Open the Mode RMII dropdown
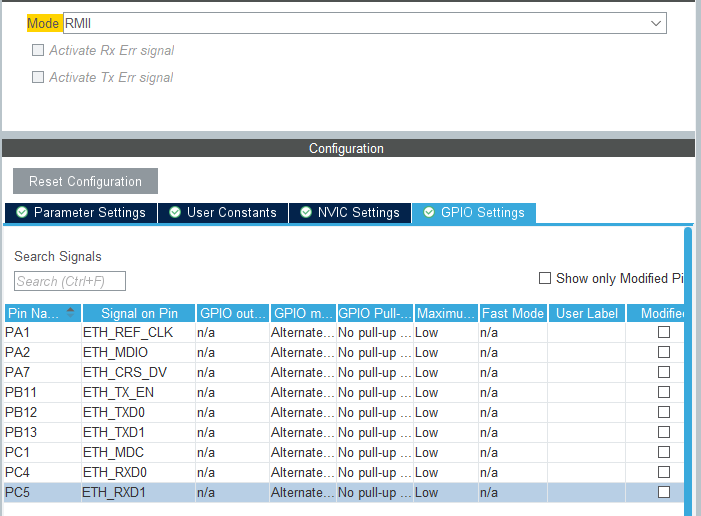Screen dimensions: 701x516 click(364, 23)
